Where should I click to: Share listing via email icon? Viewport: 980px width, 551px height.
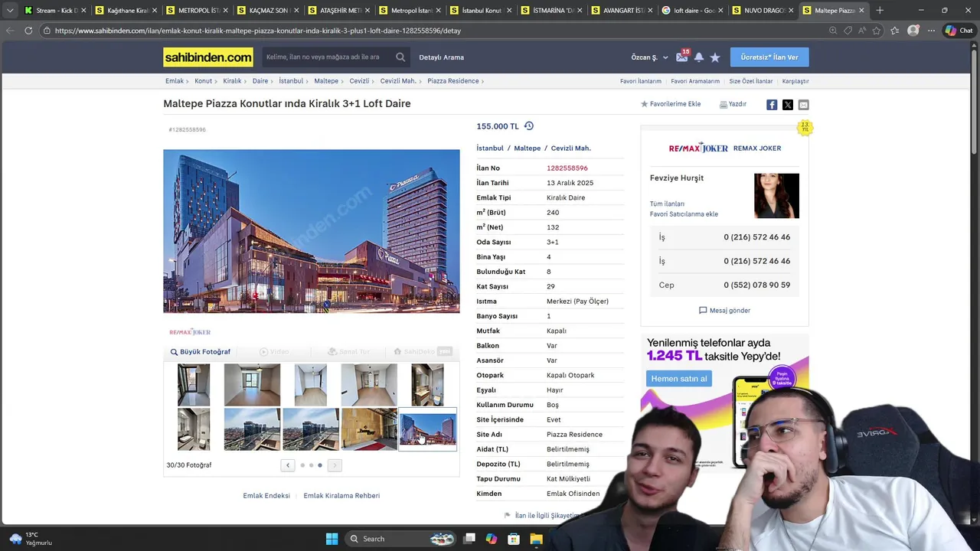pyautogui.click(x=803, y=105)
